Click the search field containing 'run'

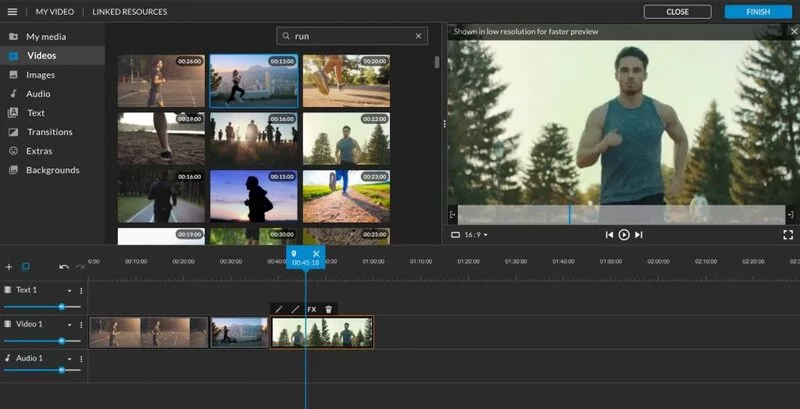click(x=352, y=36)
